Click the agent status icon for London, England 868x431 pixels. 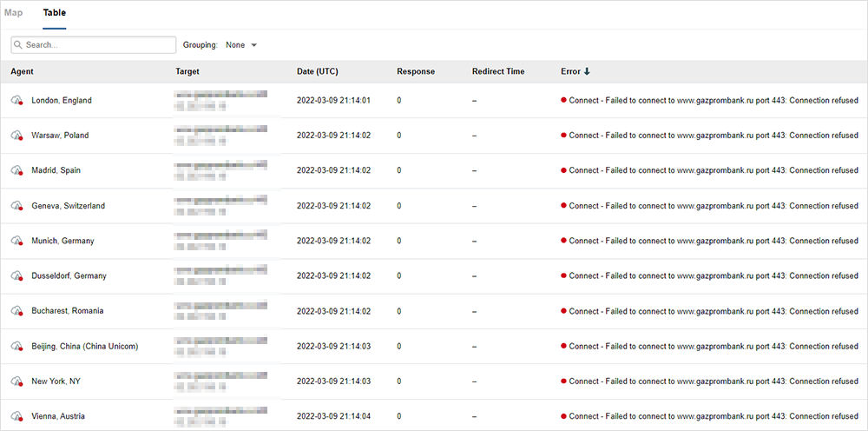point(16,101)
